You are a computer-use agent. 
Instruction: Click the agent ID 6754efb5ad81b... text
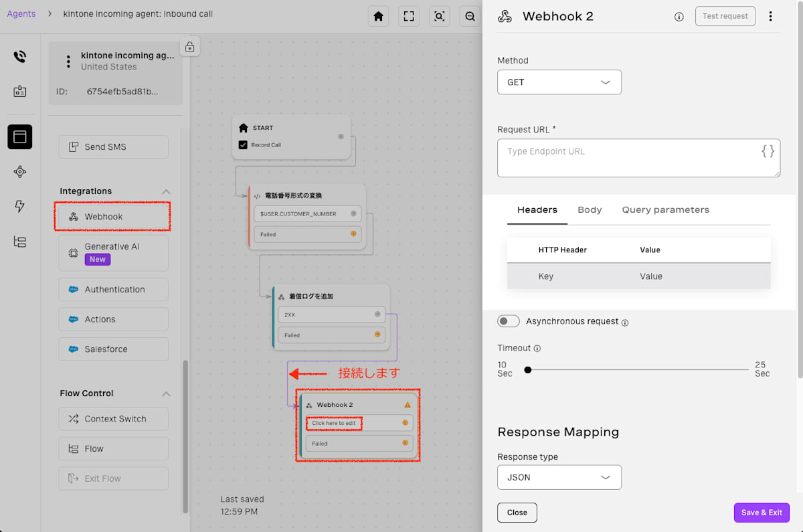click(x=122, y=92)
